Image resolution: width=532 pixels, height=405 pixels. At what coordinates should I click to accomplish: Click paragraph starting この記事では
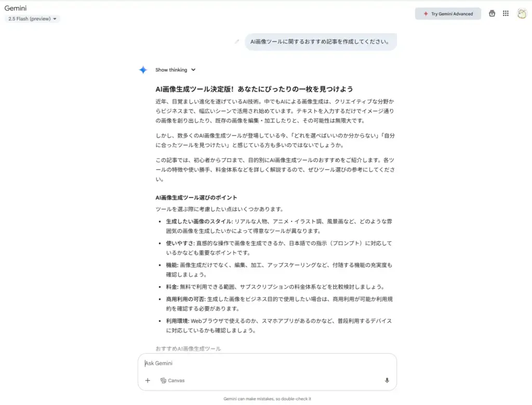click(x=275, y=170)
